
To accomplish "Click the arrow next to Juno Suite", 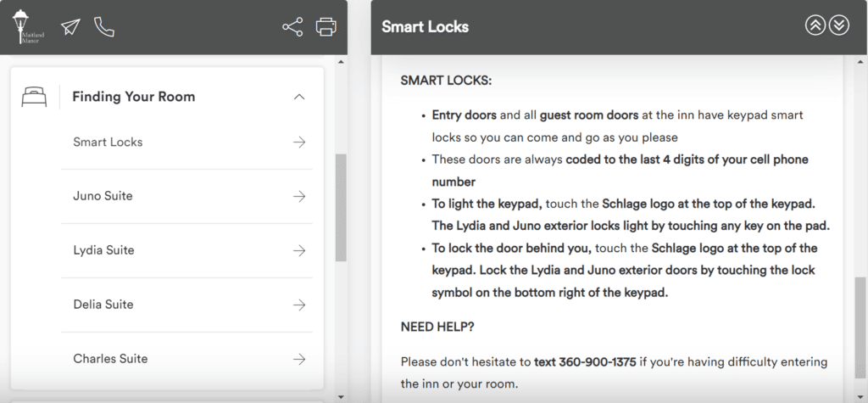I will 299,196.
